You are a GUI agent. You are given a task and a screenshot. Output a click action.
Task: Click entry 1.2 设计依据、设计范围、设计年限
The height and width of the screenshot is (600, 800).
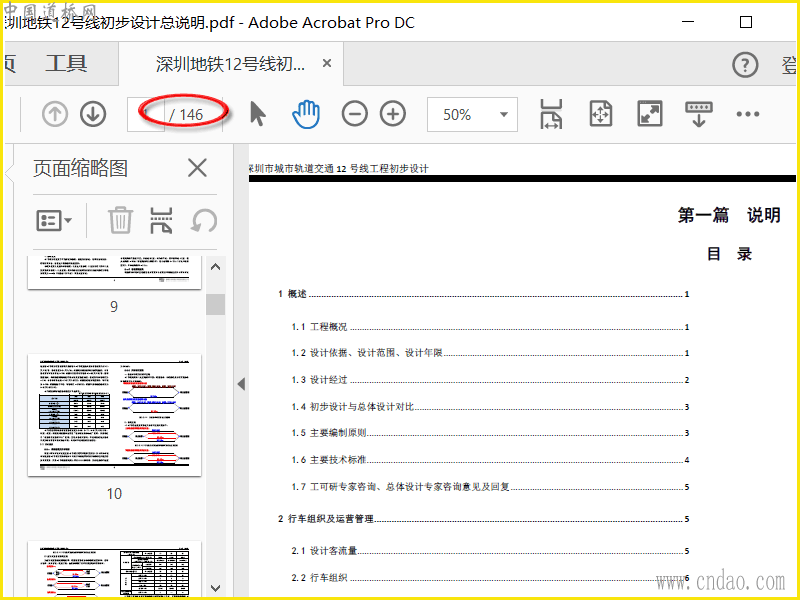pyautogui.click(x=490, y=353)
